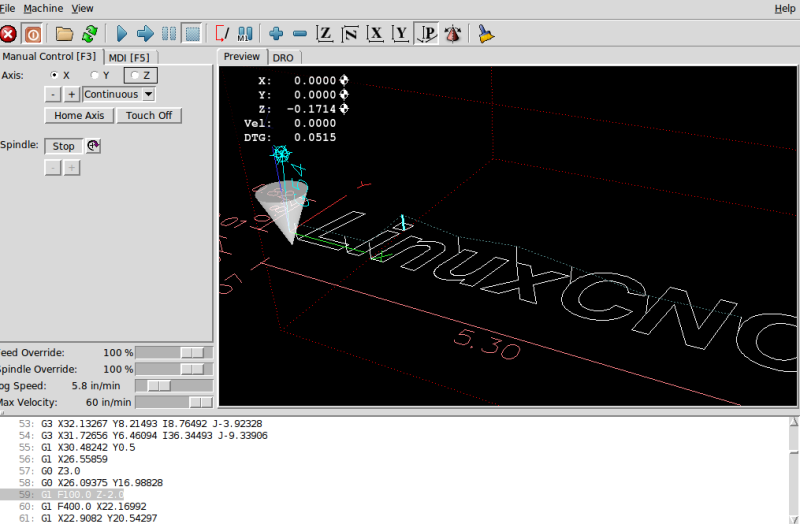Click Home Axis button
Viewport: 800px width, 524px height.
79,115
